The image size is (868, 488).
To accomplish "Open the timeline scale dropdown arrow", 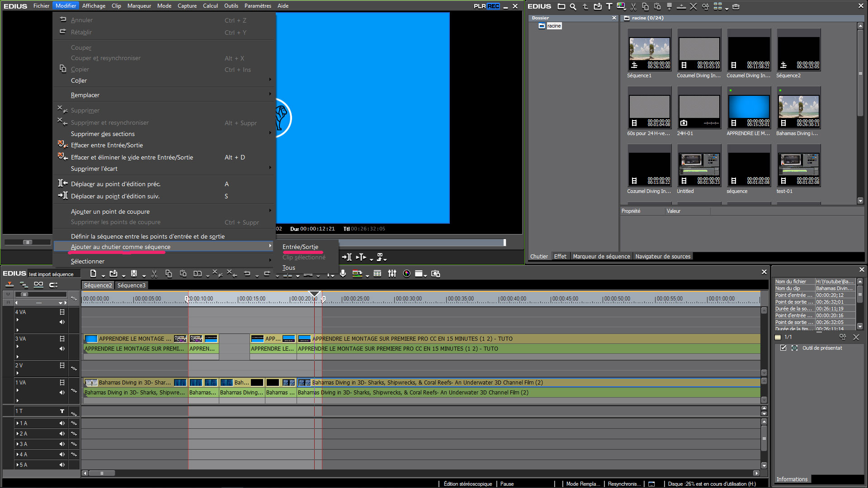I will [x=60, y=303].
